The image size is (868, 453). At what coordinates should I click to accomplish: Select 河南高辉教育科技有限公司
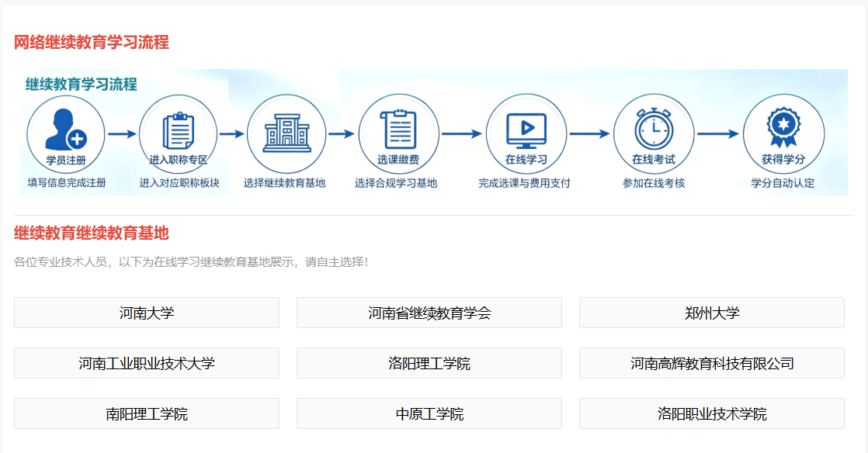click(x=712, y=363)
